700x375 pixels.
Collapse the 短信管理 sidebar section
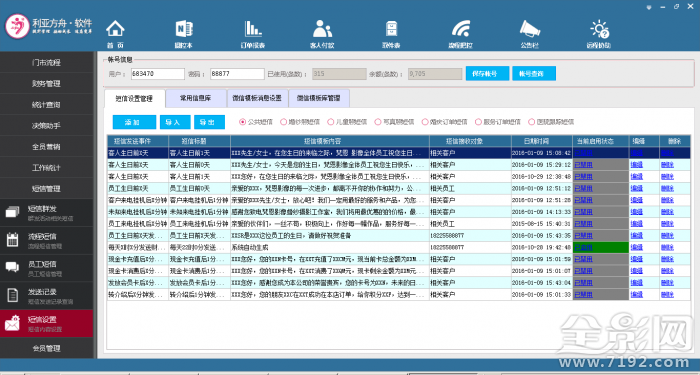46,188
